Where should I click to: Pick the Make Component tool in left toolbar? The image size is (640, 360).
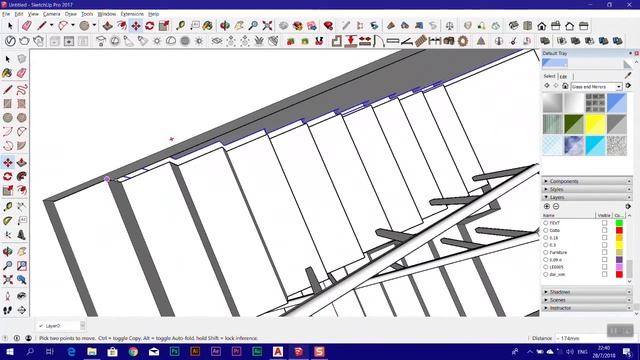pos(22,59)
